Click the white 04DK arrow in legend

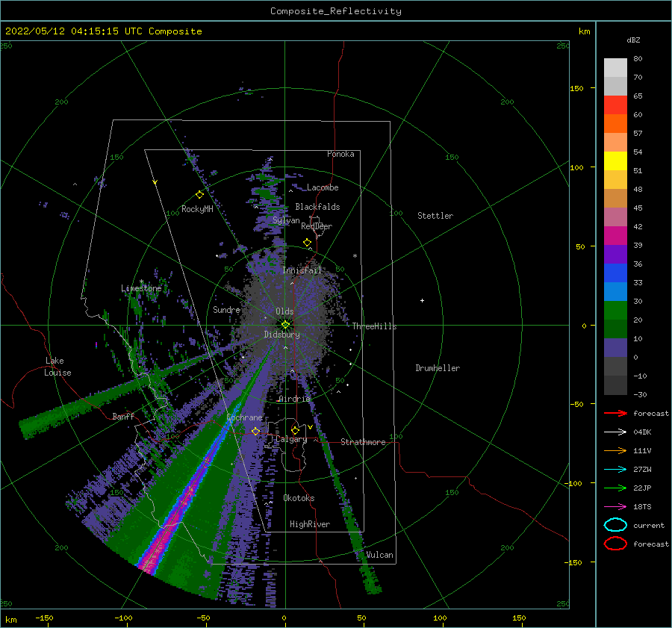click(615, 432)
